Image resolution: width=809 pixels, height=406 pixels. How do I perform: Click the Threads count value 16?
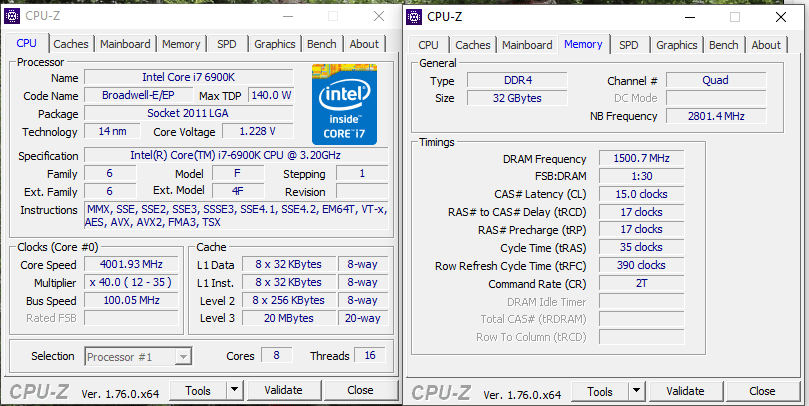pyautogui.click(x=370, y=355)
